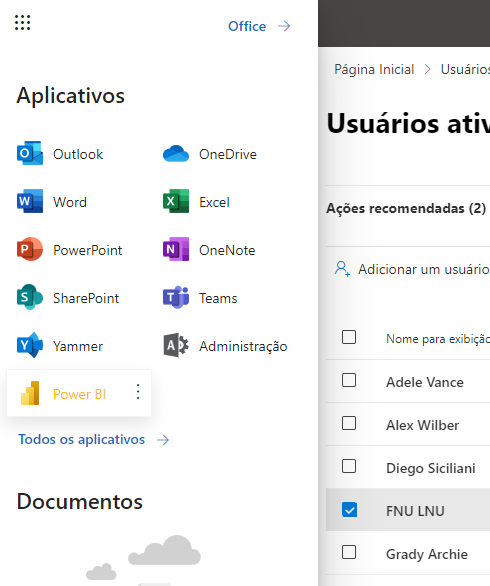Open the Teams app icon
The height and width of the screenshot is (586, 490).
point(176,297)
